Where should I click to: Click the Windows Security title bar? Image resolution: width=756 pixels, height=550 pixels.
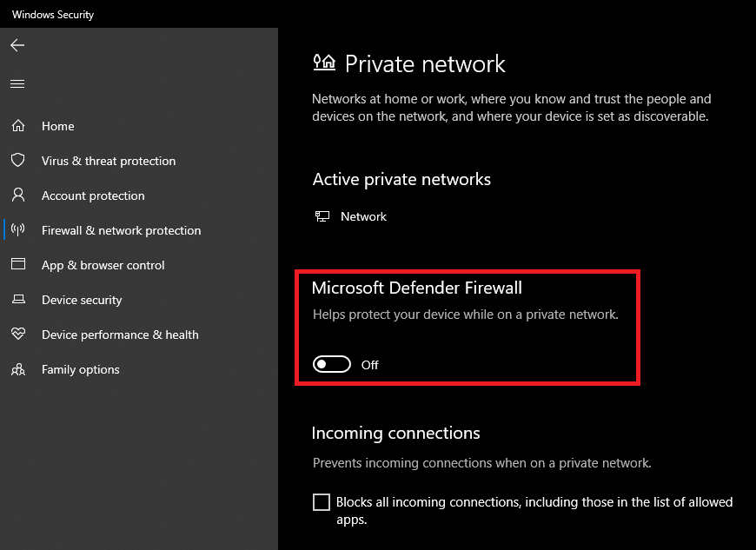pos(52,14)
